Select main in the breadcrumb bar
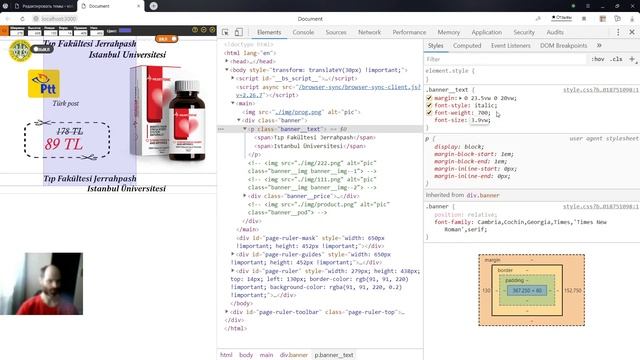The height and width of the screenshot is (360, 640). (x=266, y=355)
